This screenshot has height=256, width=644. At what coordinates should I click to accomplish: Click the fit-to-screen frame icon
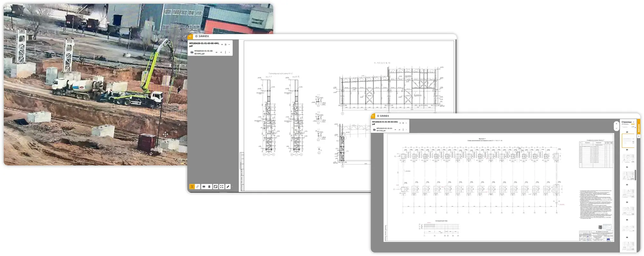pyautogui.click(x=216, y=187)
